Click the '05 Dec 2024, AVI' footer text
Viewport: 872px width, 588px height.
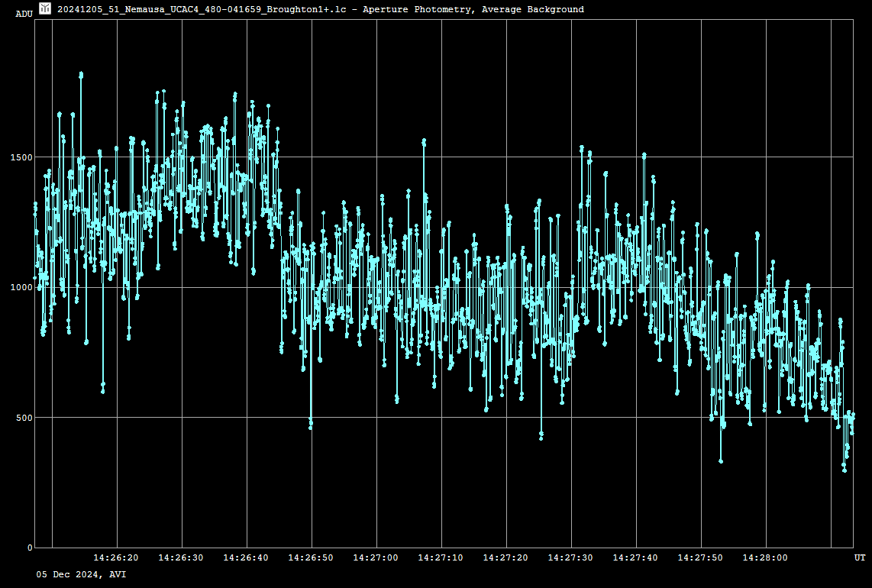(81, 575)
